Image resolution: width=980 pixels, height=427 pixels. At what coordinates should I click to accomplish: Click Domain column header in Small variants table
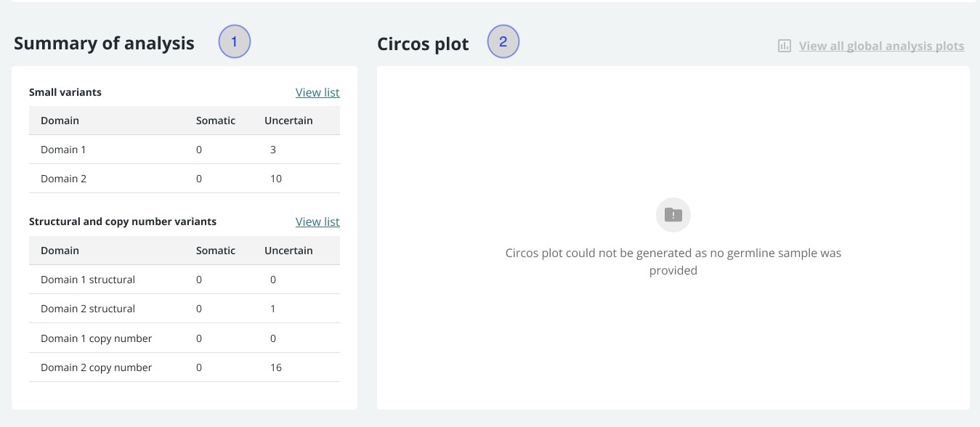pyautogui.click(x=60, y=121)
